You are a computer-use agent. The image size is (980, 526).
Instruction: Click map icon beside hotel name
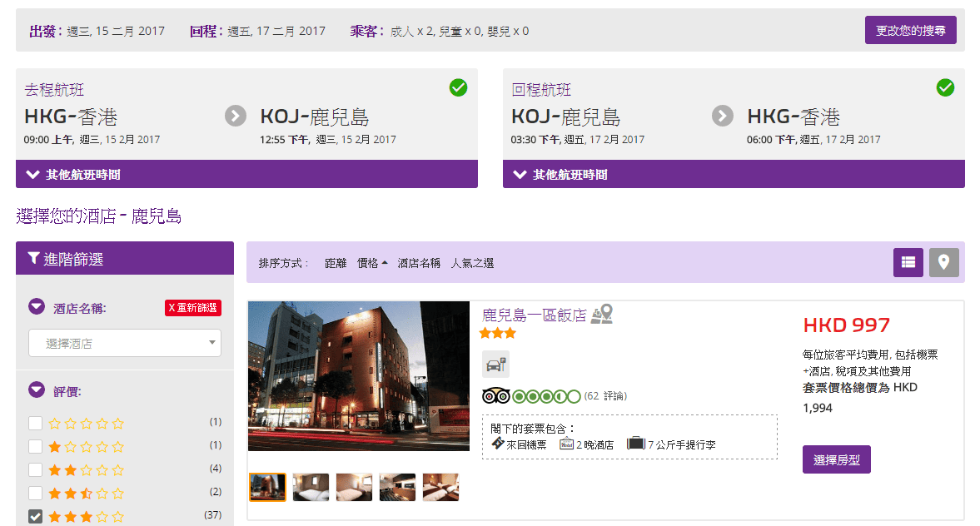point(602,315)
